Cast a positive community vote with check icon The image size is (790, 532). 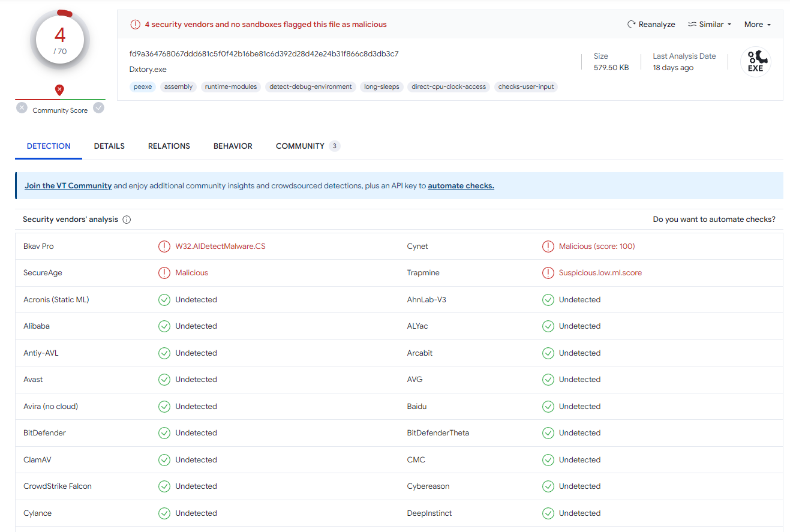[x=98, y=108]
